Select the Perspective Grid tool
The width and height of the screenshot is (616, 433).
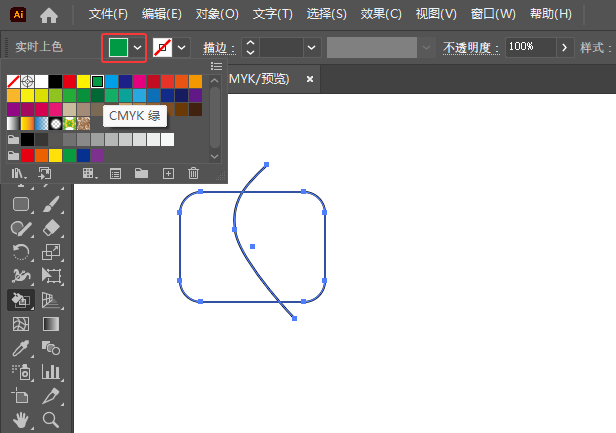tap(51, 300)
